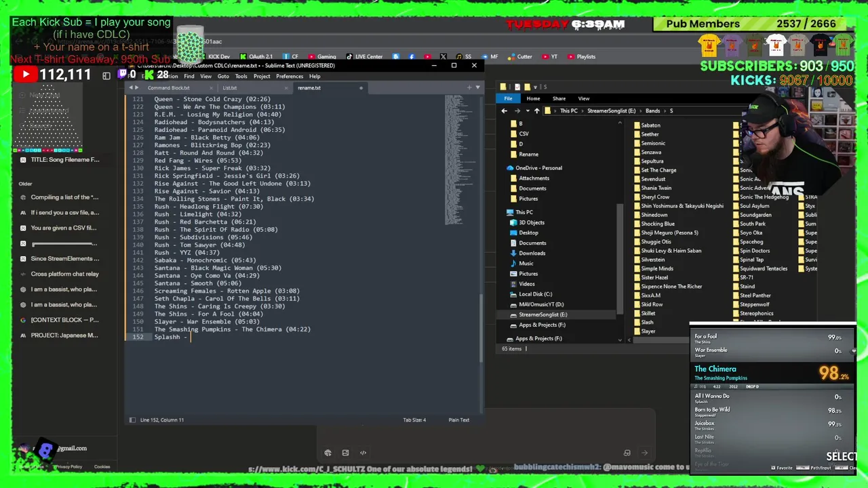The image size is (868, 488).
Task: Click This PC breadcrumb in address bar
Action: point(569,110)
